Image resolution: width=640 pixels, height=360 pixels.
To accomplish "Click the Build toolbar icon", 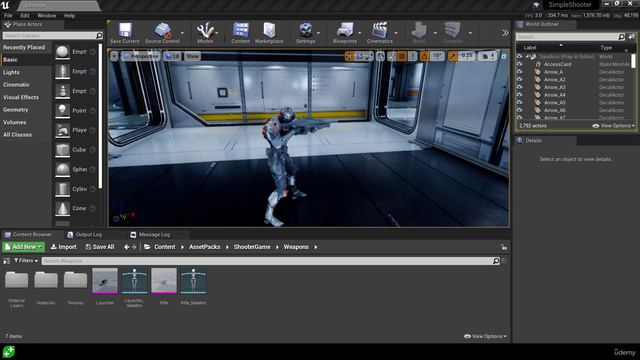I will tap(419, 33).
